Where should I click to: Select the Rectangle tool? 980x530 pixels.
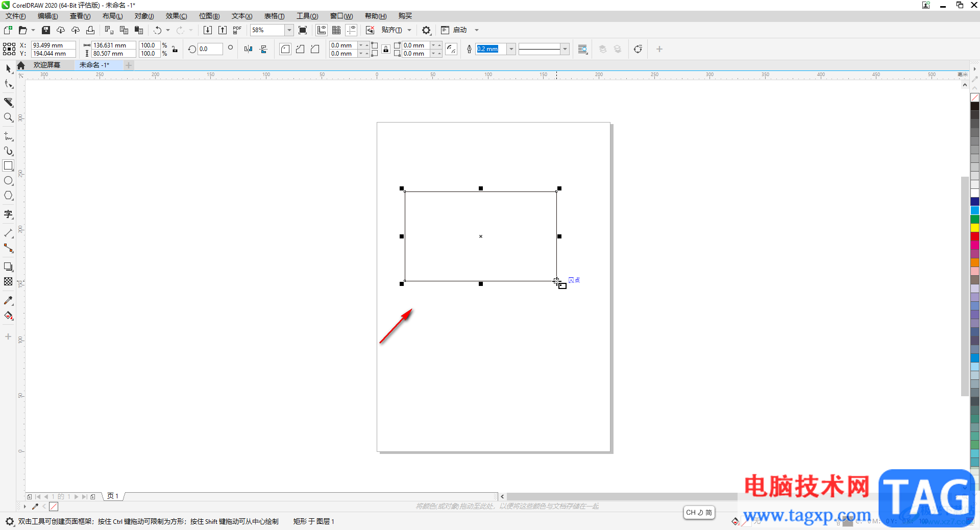coord(8,166)
